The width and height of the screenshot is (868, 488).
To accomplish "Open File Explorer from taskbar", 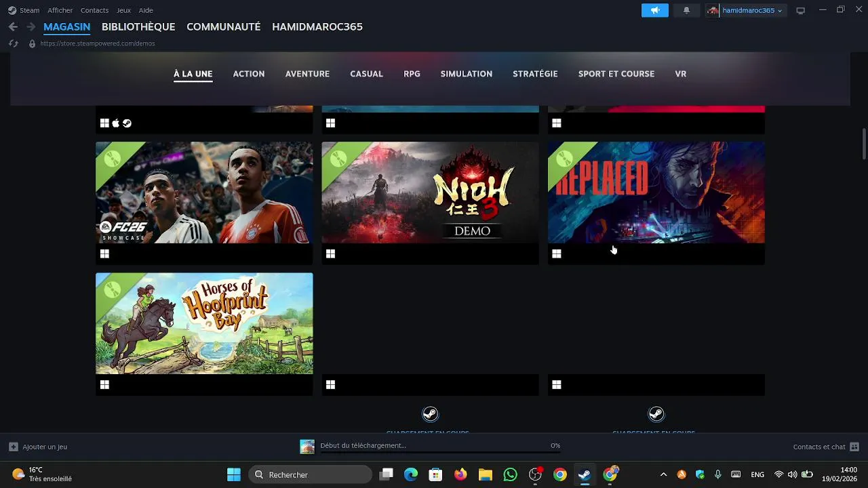I will [485, 474].
